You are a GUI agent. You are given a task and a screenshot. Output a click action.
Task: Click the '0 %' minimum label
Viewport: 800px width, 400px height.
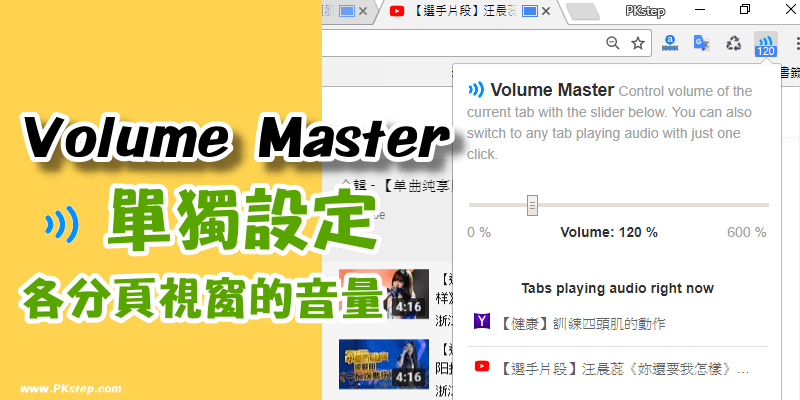(x=479, y=233)
